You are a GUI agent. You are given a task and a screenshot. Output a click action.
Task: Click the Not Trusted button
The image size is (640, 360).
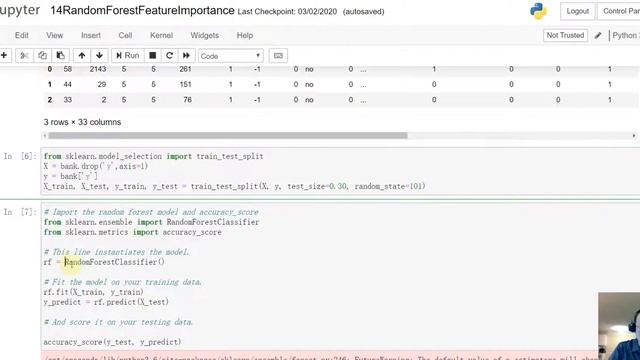(565, 36)
